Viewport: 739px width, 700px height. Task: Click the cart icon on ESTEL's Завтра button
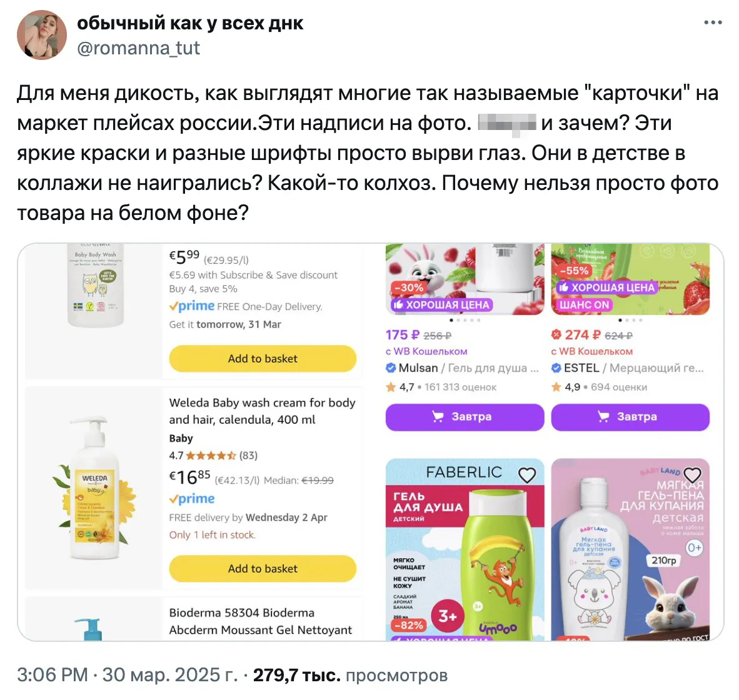[603, 416]
